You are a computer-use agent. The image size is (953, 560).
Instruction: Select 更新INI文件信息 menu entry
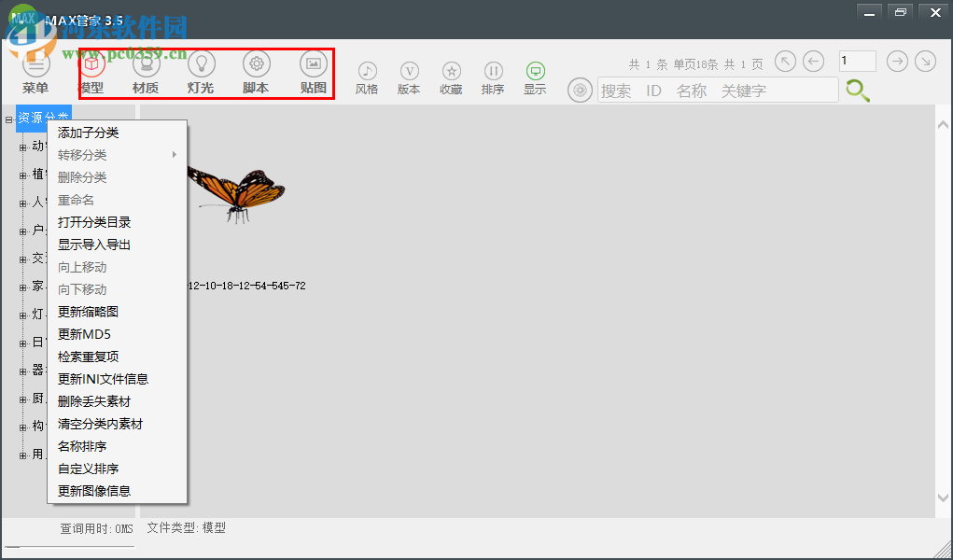117,380
